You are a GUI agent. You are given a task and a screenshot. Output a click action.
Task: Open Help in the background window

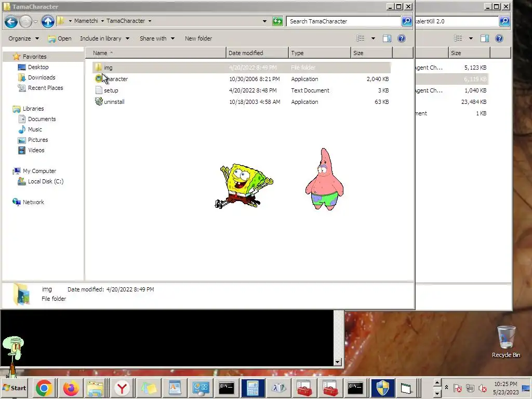[499, 38]
